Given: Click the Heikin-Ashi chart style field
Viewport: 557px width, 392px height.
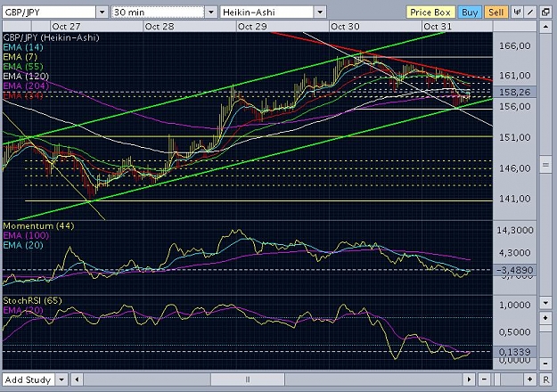Looking at the screenshot, I should (267, 12).
